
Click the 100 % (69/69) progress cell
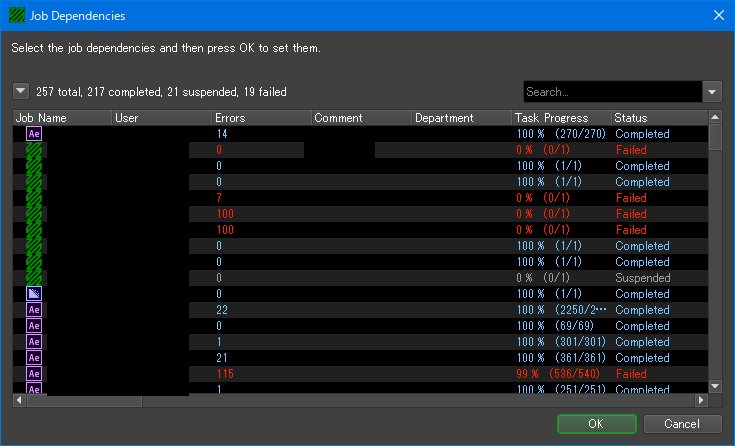[x=555, y=325]
